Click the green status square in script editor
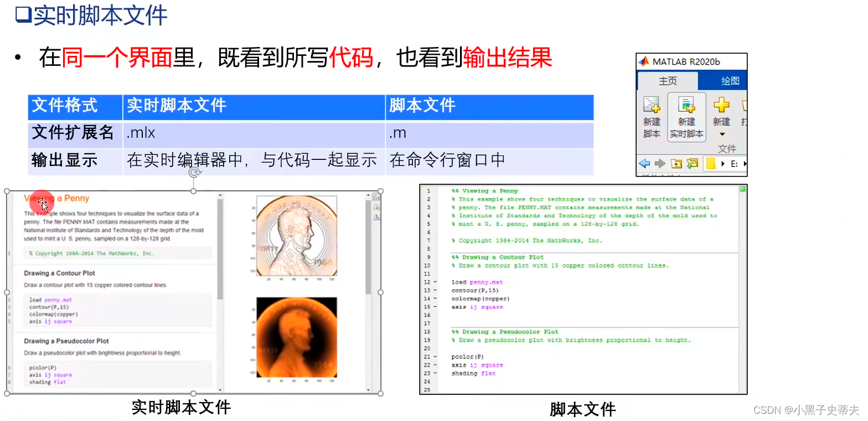The width and height of the screenshot is (868, 421). (x=742, y=189)
